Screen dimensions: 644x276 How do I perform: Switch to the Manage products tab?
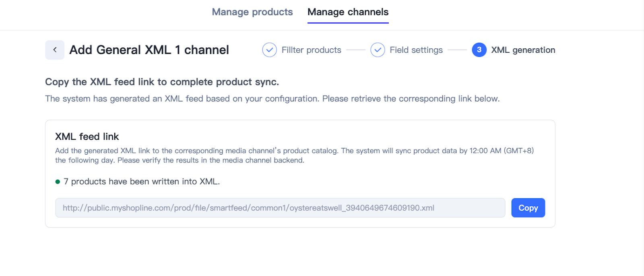click(x=252, y=12)
